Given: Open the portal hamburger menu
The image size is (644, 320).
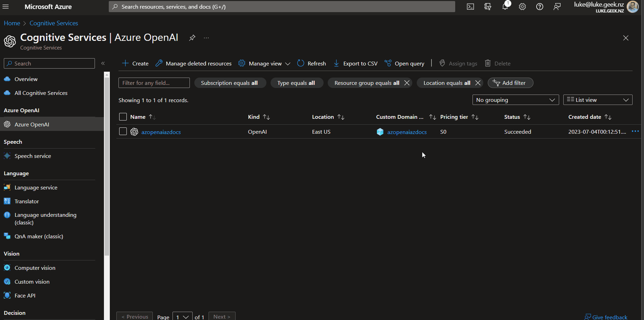Looking at the screenshot, I should pyautogui.click(x=6, y=7).
